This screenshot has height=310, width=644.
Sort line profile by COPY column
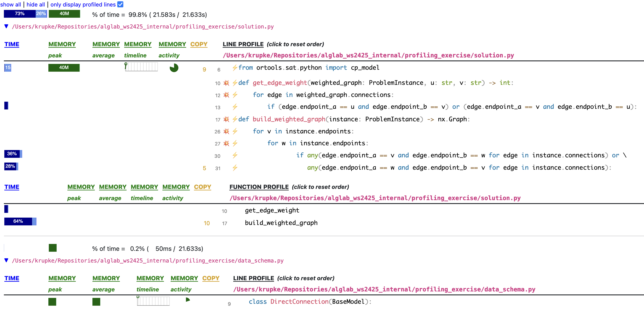(x=199, y=44)
